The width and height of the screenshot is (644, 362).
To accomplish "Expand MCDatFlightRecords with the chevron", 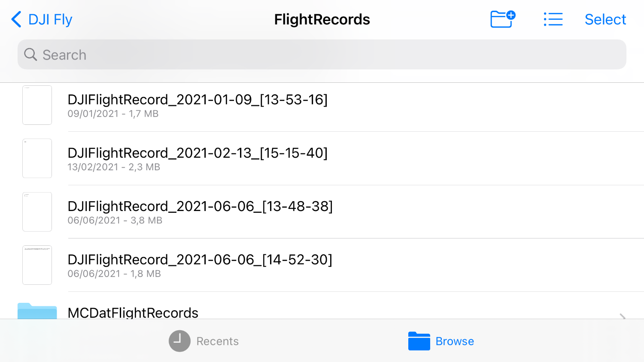I will click(623, 316).
